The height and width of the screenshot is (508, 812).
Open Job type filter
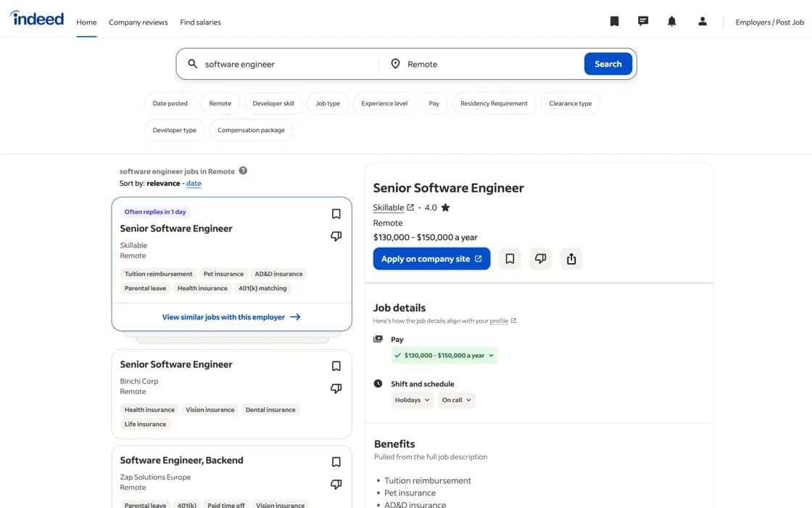pyautogui.click(x=328, y=103)
